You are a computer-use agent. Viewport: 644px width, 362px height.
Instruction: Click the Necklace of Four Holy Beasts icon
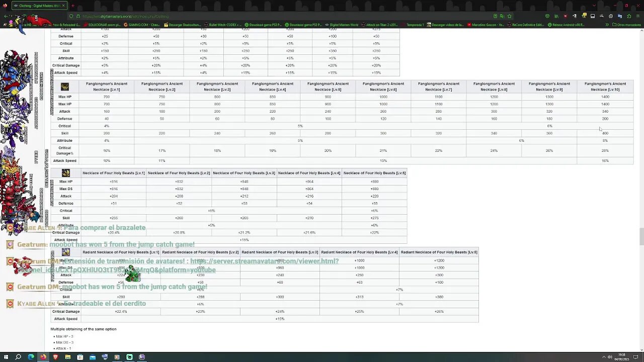click(65, 173)
